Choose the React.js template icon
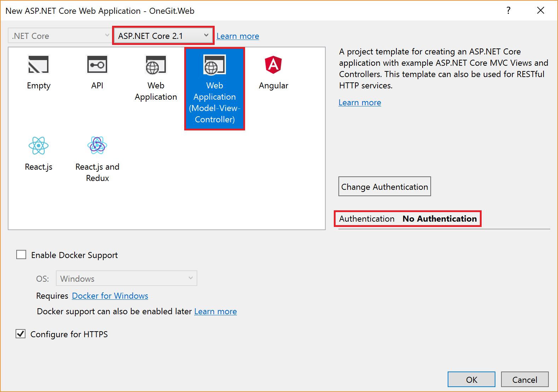This screenshot has width=558, height=392. pos(39,146)
